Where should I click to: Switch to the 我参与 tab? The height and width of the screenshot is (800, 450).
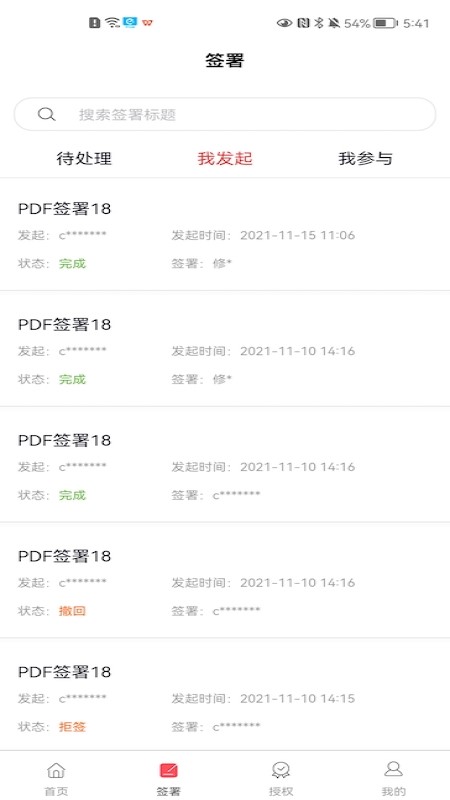(x=365, y=159)
